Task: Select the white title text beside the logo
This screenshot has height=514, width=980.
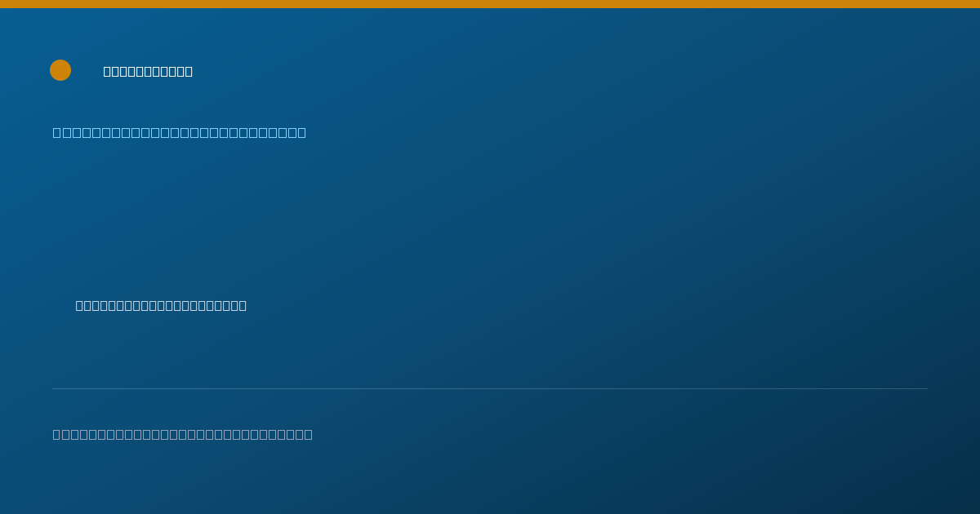Action: [x=148, y=72]
